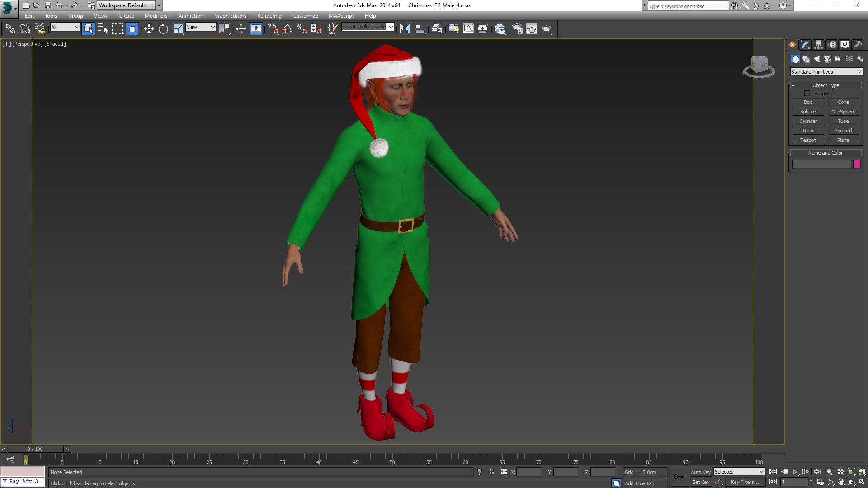Viewport: 868px width, 488px height.
Task: Click the Align tool
Action: [420, 29]
